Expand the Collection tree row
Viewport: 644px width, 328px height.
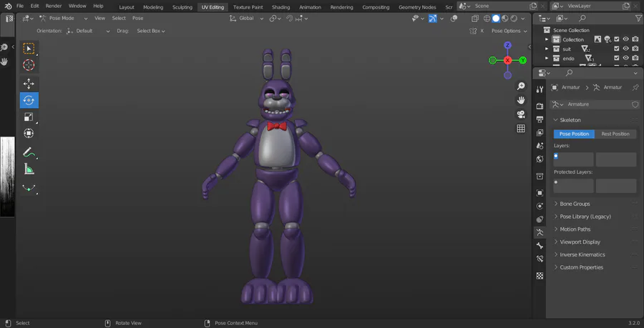tap(547, 40)
